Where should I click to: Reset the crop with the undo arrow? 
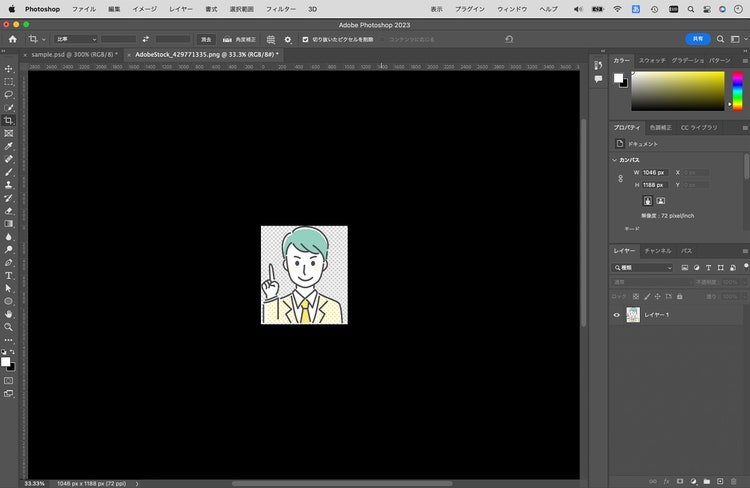click(509, 39)
